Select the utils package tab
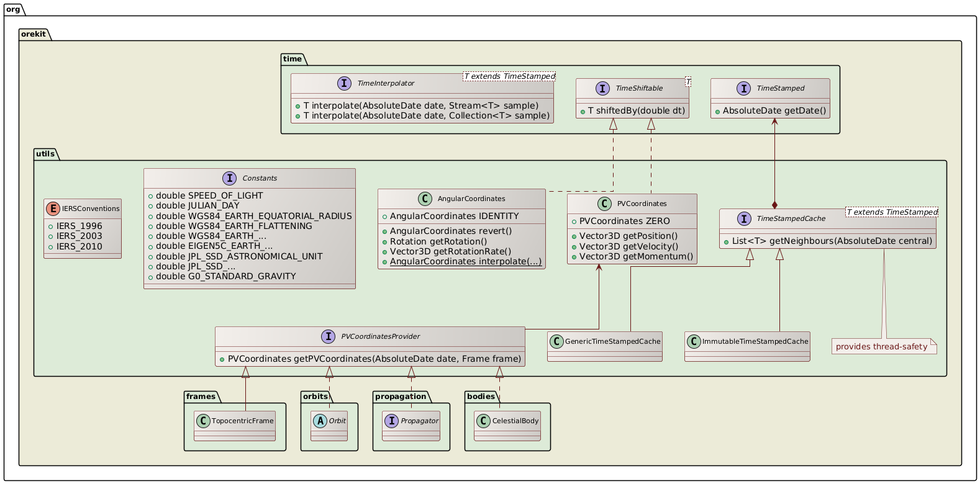Image resolution: width=980 pixels, height=484 pixels. click(47, 154)
